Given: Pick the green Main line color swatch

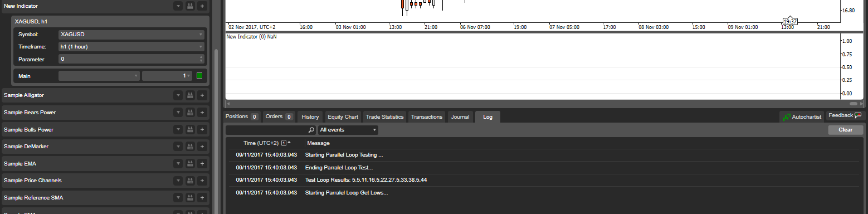Looking at the screenshot, I should pos(199,75).
